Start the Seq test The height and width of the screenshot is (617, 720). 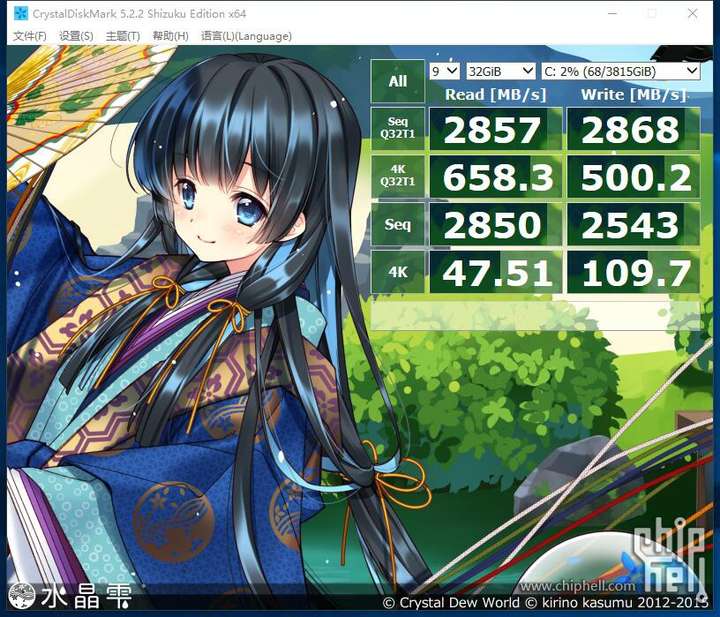click(x=398, y=224)
